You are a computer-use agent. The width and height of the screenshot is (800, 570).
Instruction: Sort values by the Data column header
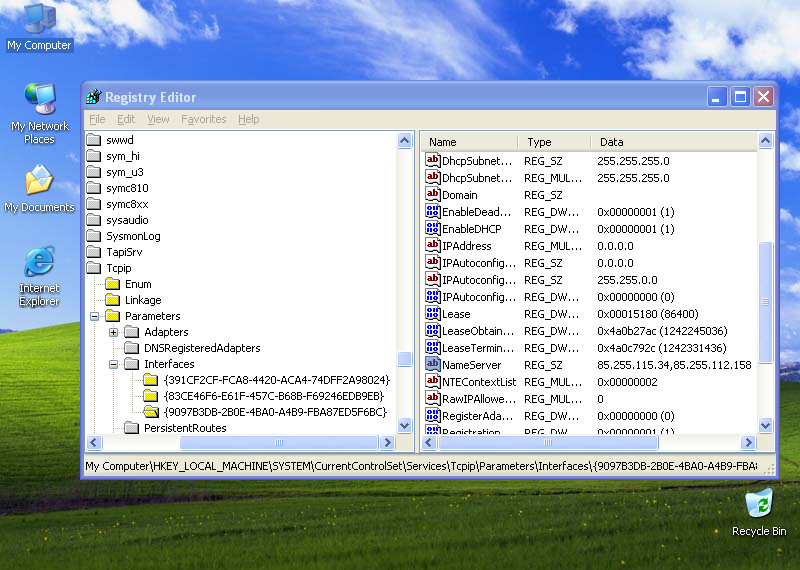click(673, 142)
